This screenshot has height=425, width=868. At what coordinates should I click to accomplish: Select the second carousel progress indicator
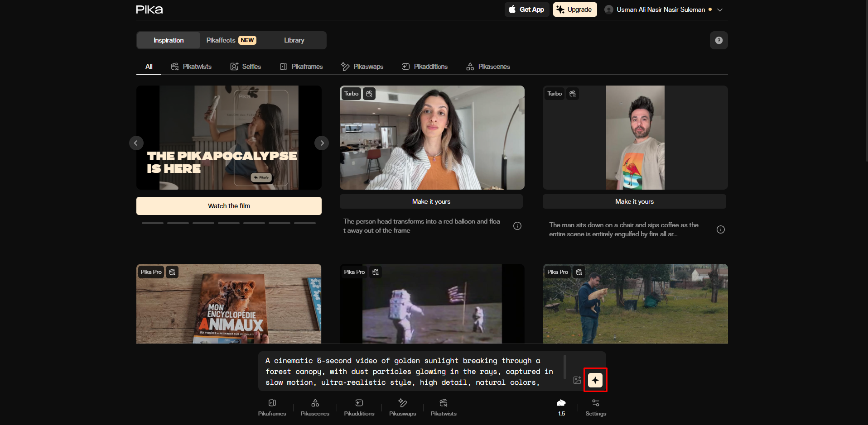pyautogui.click(x=178, y=223)
